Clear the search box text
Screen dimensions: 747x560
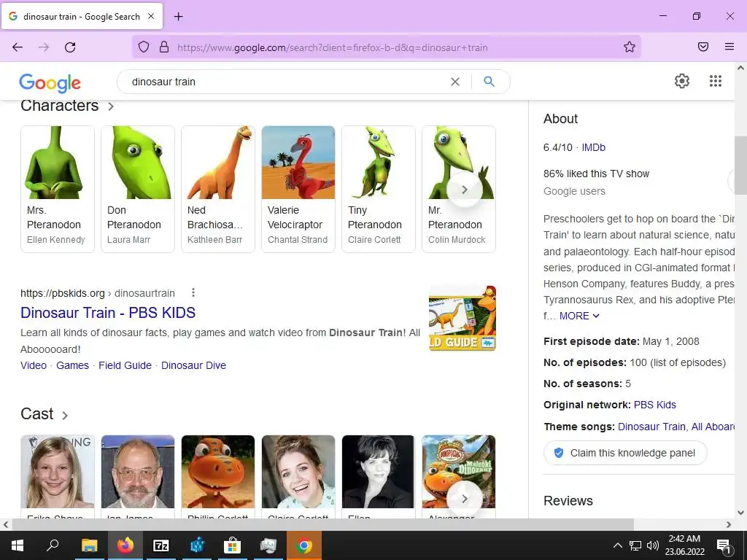click(x=455, y=82)
